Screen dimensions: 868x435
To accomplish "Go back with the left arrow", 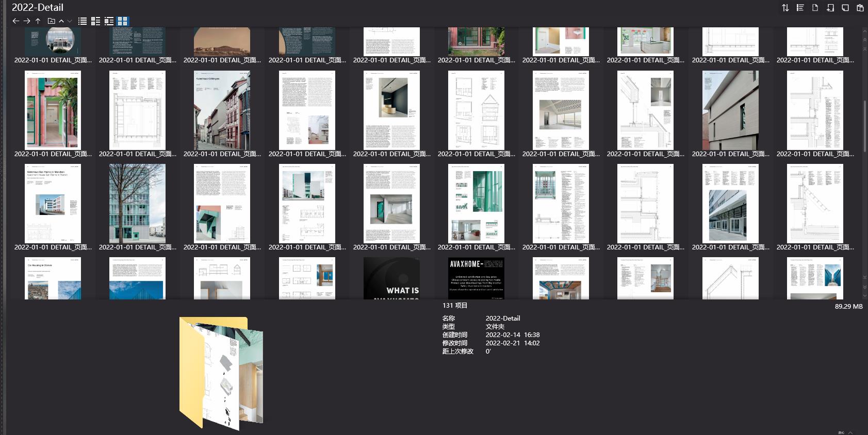I will point(15,21).
